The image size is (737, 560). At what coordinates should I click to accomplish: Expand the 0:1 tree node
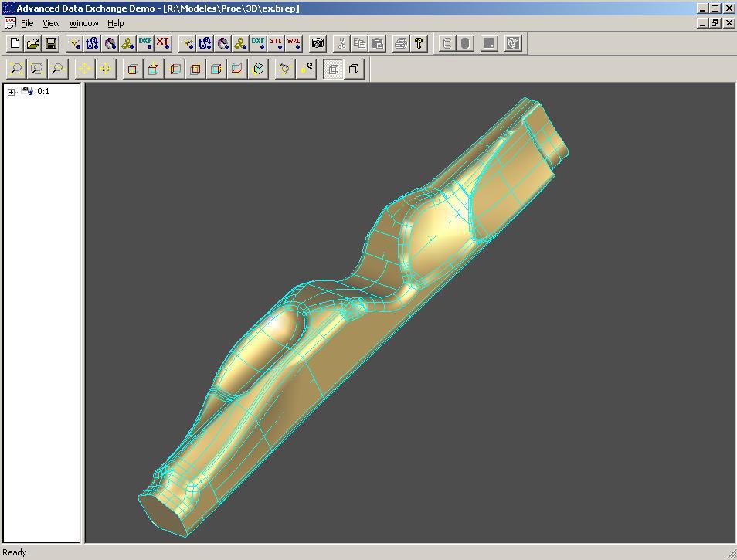pos(11,92)
